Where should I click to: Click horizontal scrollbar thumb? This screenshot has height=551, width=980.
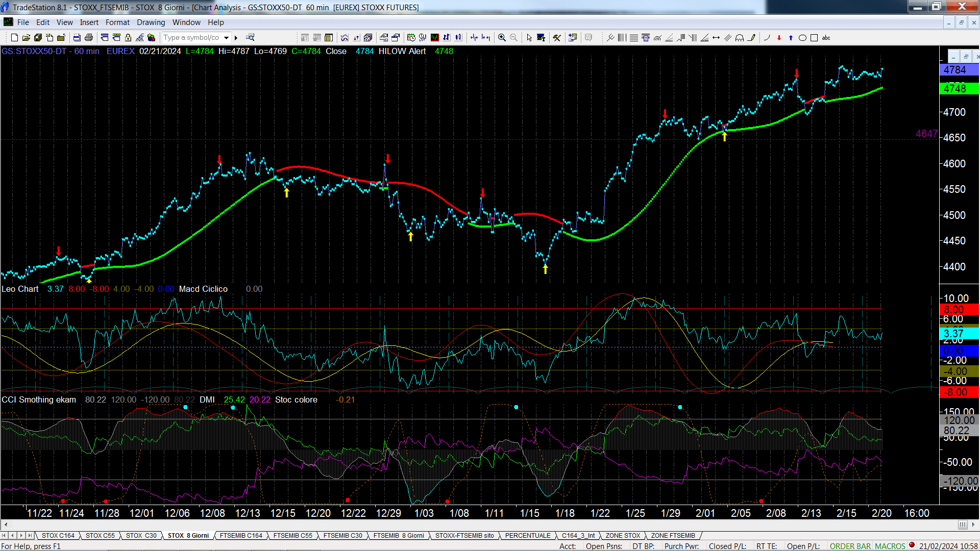coord(963,524)
